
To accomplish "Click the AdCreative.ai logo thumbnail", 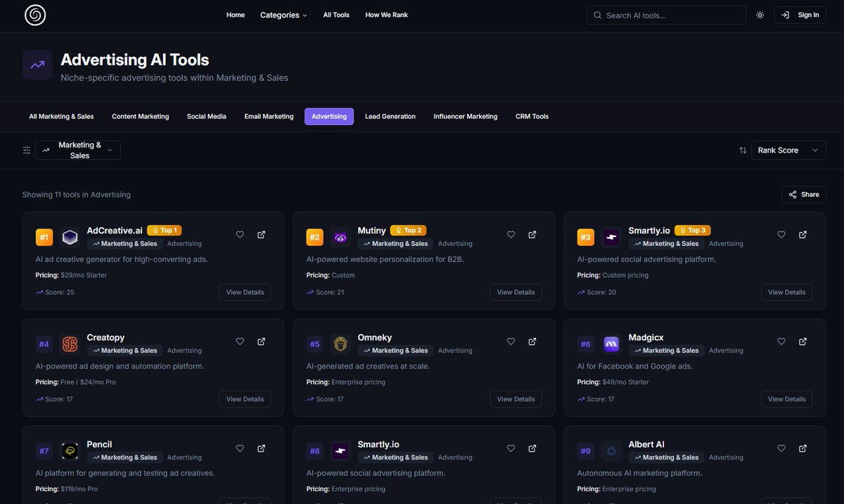I will tap(70, 238).
